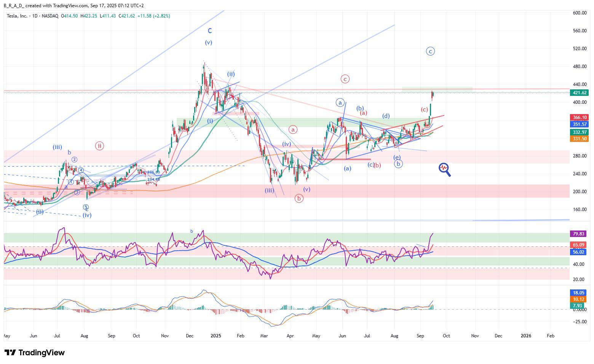Click the orange 331.50 price label

[x=579, y=139]
